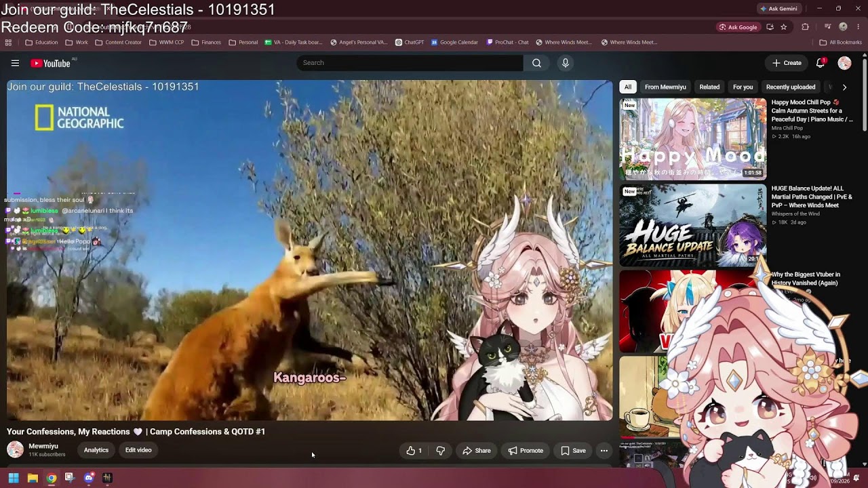Open the YouTube account avatar menu

(x=844, y=63)
